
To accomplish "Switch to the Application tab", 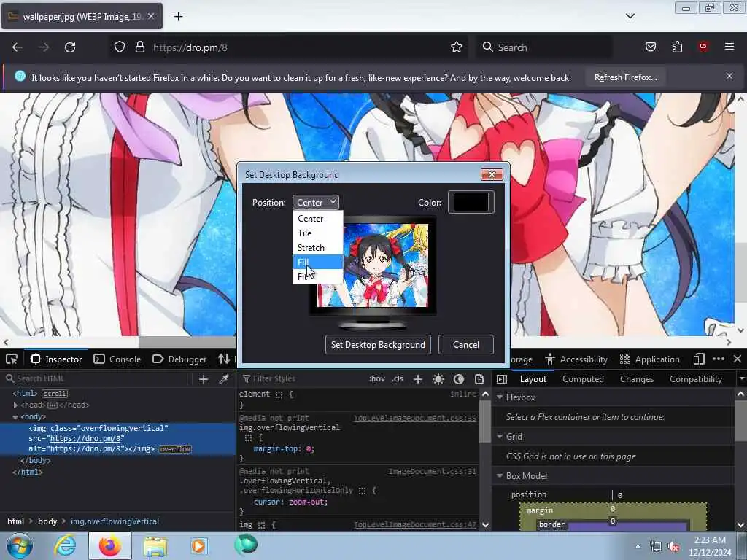I will pos(650,359).
